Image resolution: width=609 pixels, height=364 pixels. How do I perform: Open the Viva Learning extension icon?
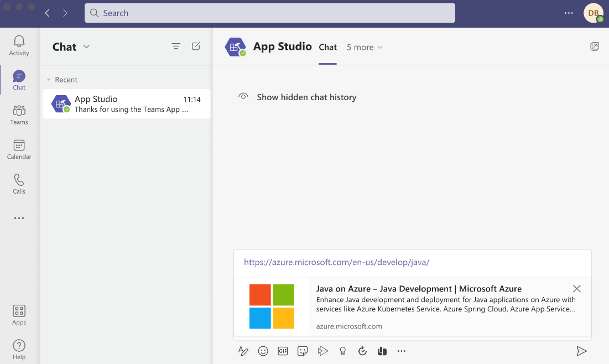coord(382,351)
